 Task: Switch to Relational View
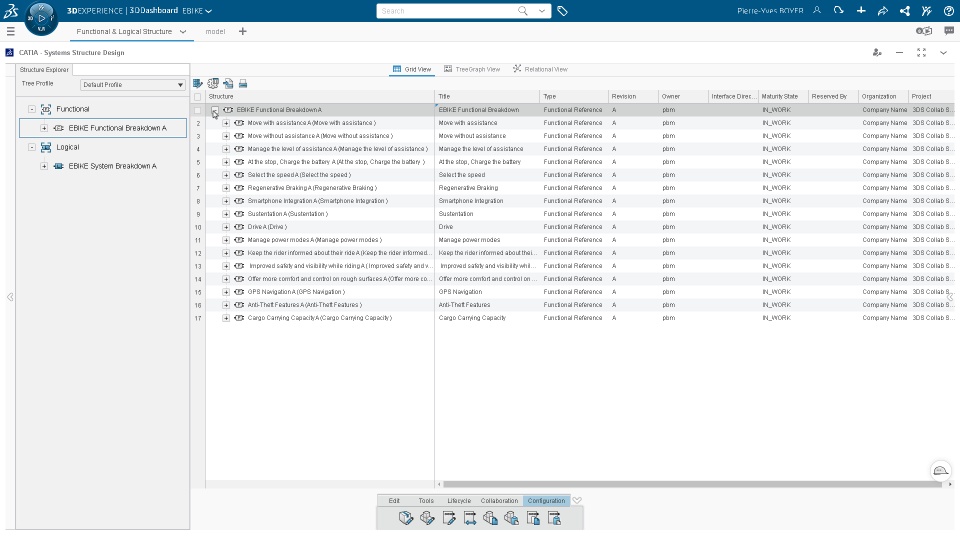click(540, 69)
